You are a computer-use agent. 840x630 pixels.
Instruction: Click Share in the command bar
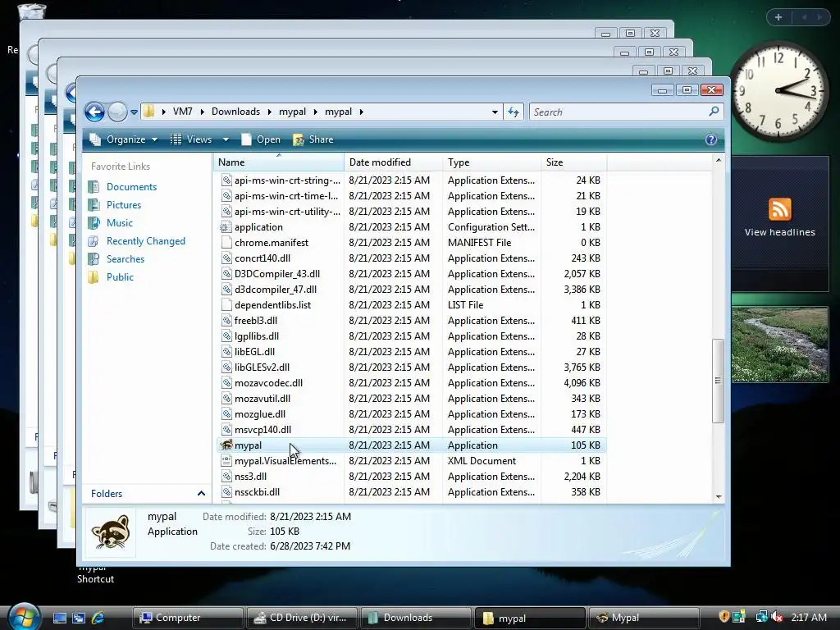click(x=313, y=139)
